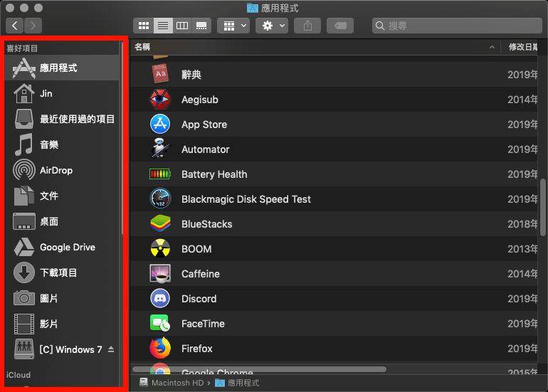The image size is (548, 392).
Task: Sort by the 修改日期 column header
Action: [x=523, y=47]
